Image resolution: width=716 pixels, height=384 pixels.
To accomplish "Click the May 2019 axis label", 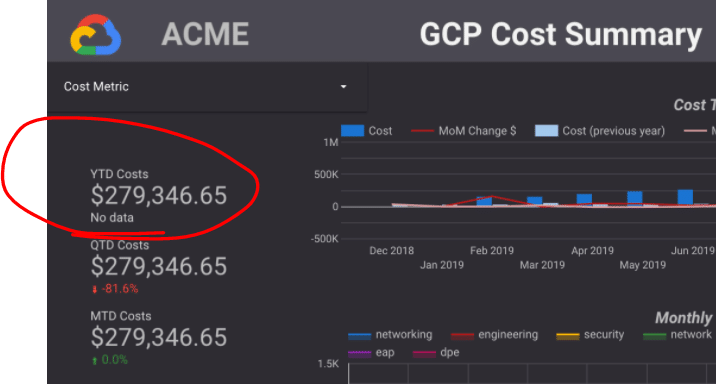I will pyautogui.click(x=642, y=265).
